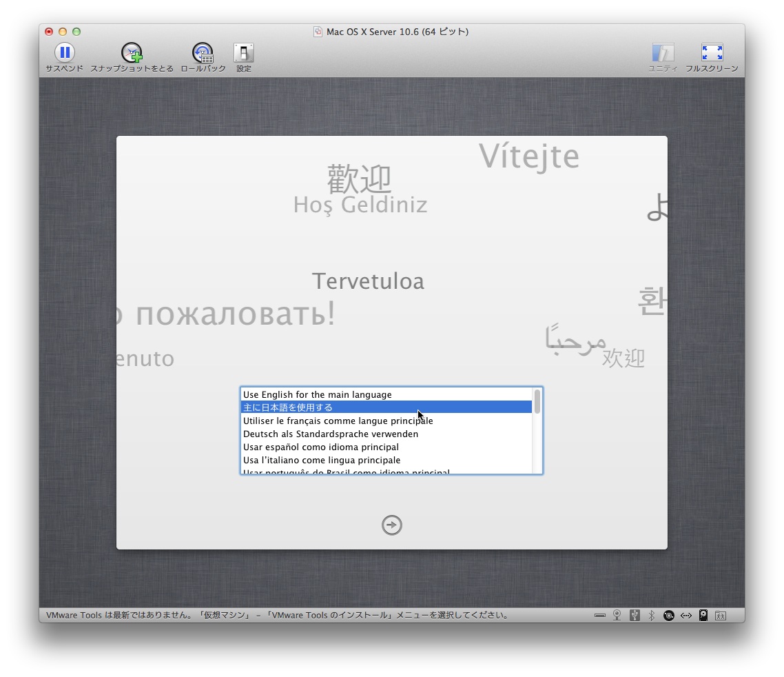Click the VMware Tools status bar message

pyautogui.click(x=278, y=616)
